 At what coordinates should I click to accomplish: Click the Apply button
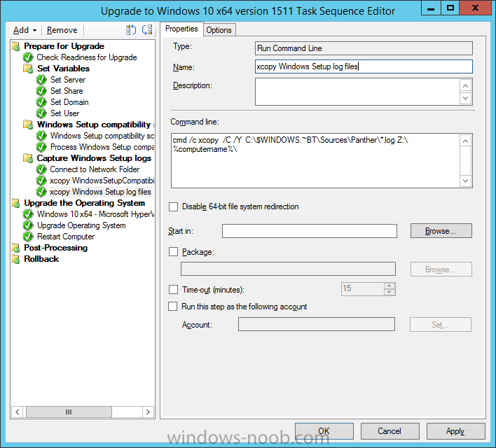pos(455,431)
